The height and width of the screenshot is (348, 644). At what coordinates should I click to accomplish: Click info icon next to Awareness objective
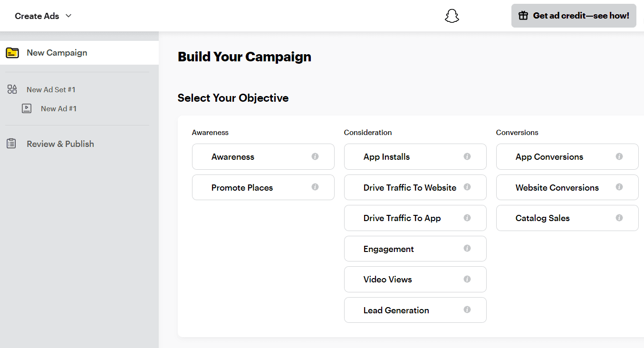click(x=315, y=156)
